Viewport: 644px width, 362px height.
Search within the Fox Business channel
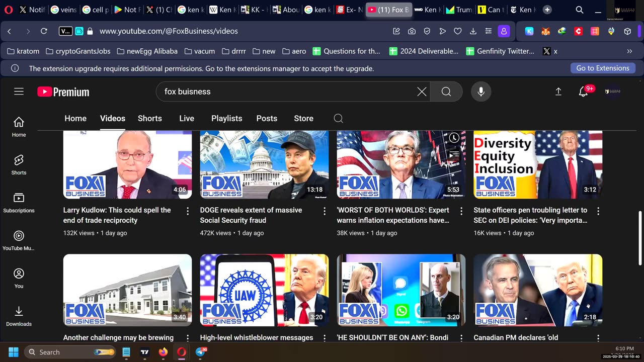(339, 118)
